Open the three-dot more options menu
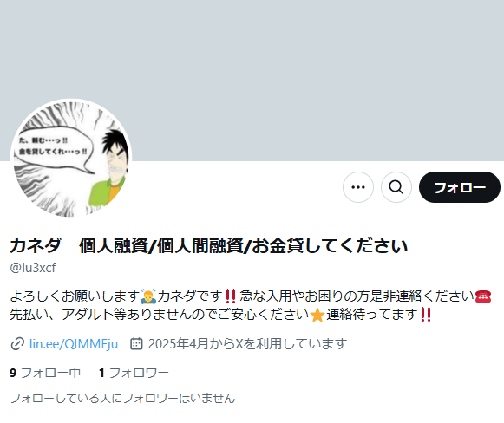The image size is (504, 423). click(358, 187)
